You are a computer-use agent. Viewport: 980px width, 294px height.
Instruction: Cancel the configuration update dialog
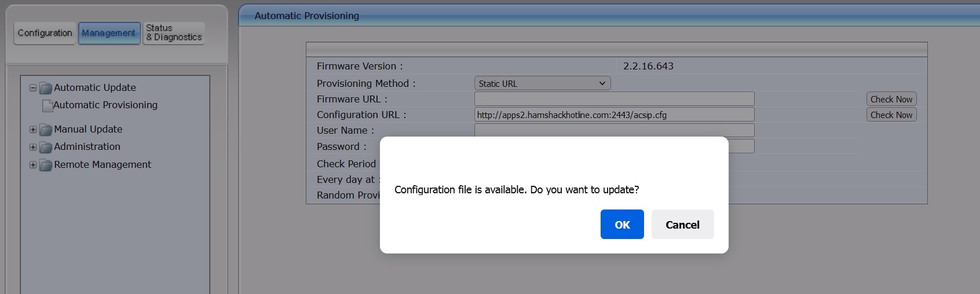pyautogui.click(x=682, y=225)
